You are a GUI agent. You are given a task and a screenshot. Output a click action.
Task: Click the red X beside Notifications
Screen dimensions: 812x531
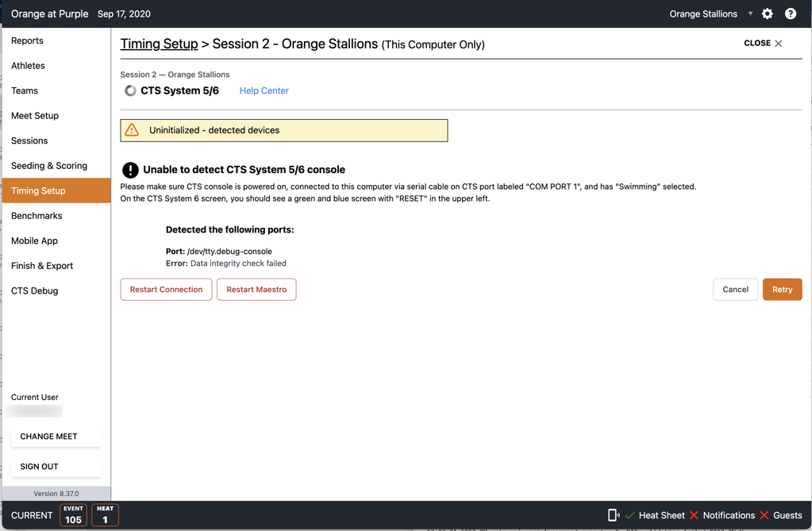click(694, 514)
